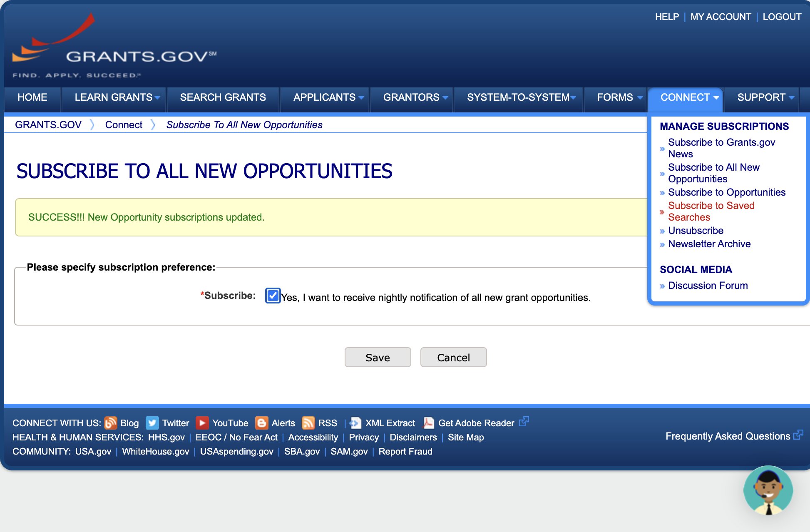Open the Twitter footer link

tap(176, 423)
